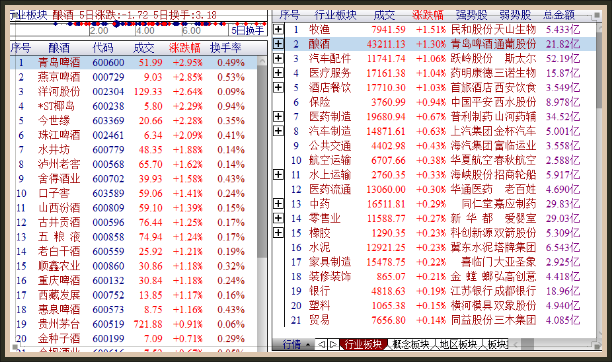This screenshot has height=362, width=612.
Task: Click the right tab-scroll arrow
Action: (333, 344)
